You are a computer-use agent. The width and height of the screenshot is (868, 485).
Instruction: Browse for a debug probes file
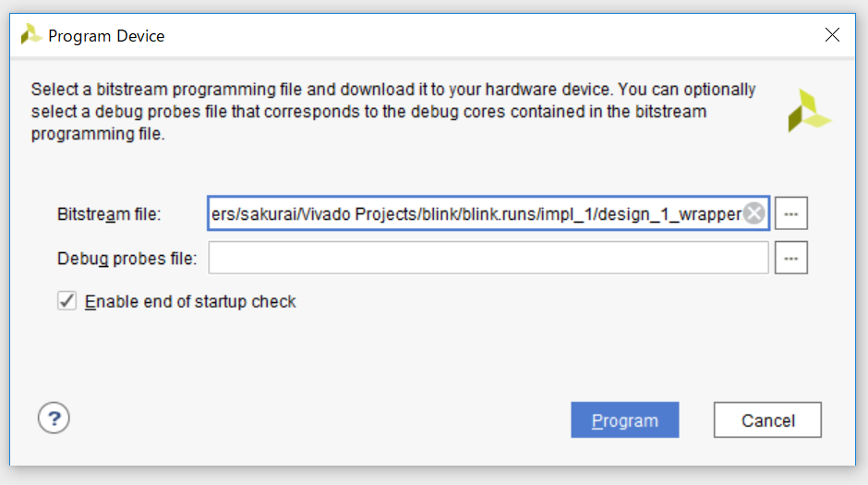pos(791,259)
